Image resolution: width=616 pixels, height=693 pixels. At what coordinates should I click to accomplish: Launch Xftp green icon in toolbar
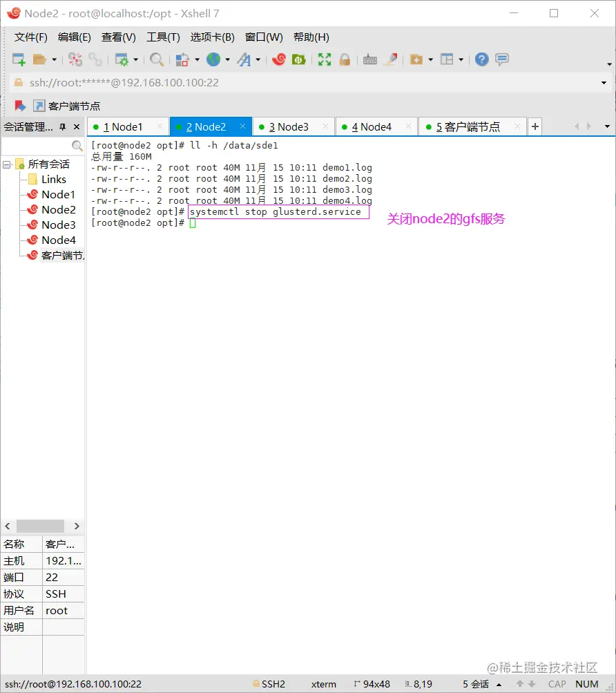click(x=299, y=59)
